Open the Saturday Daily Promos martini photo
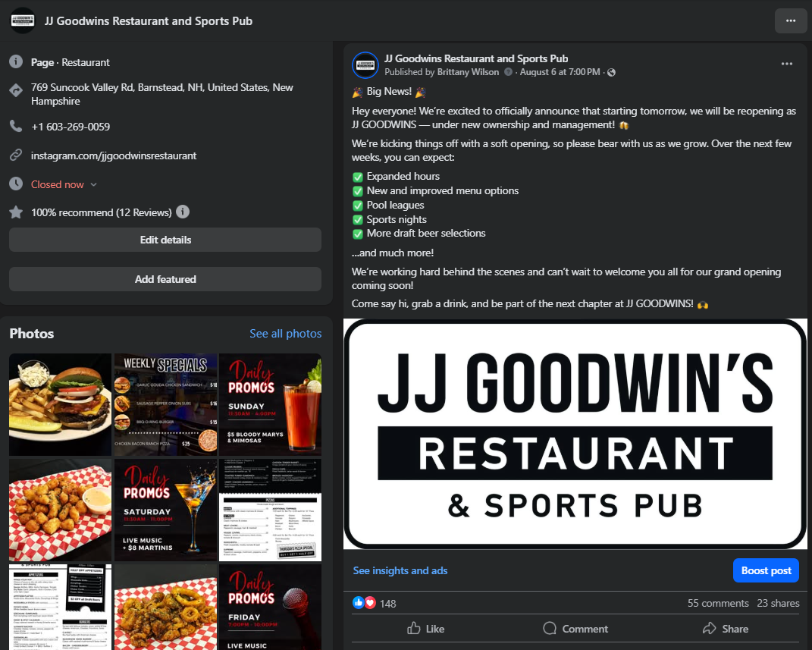812x650 pixels. pos(165,510)
